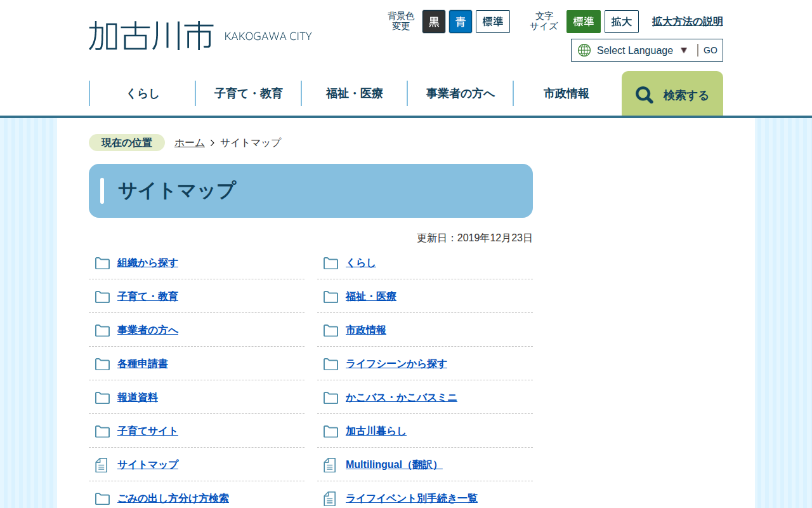This screenshot has height=508, width=812.
Task: Click the document icon beside ライフイベント別手続き一覧
Action: click(x=330, y=498)
